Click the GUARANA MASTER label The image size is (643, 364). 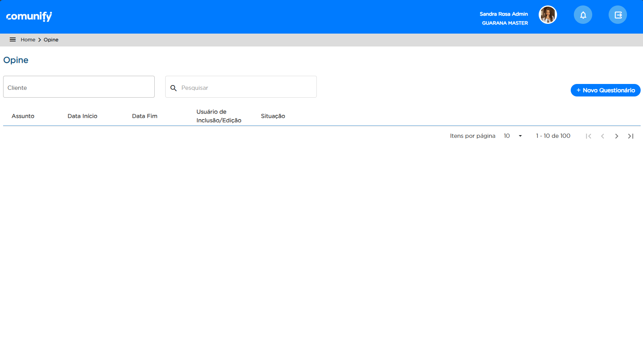point(505,23)
